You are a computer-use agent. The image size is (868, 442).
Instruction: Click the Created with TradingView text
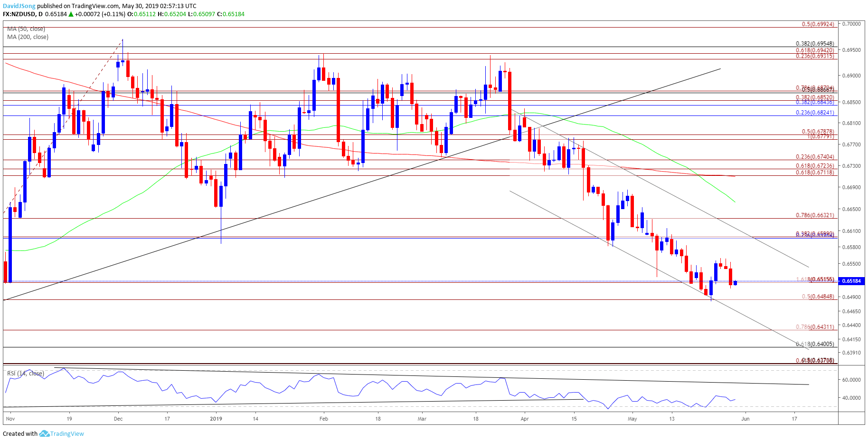43,433
